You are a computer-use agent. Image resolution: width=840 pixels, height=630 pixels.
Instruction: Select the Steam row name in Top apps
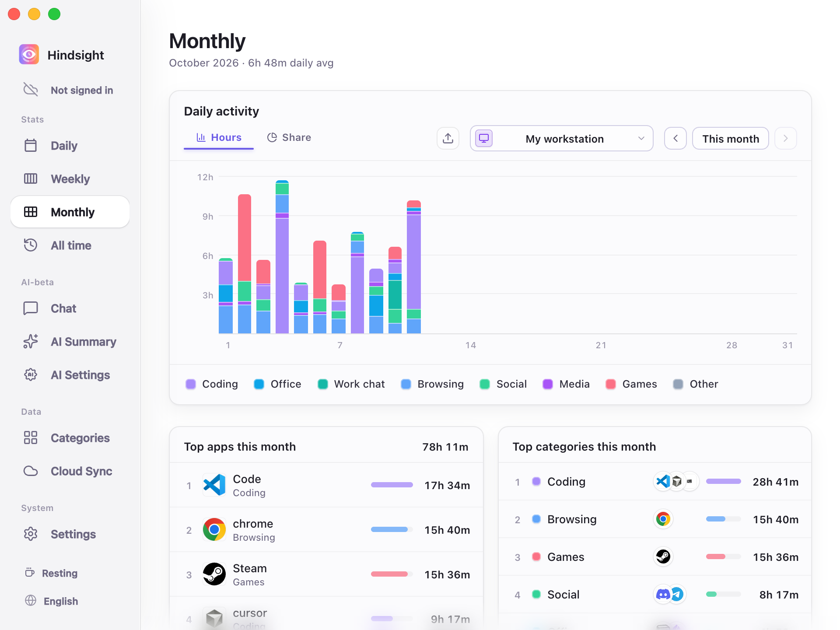click(250, 568)
